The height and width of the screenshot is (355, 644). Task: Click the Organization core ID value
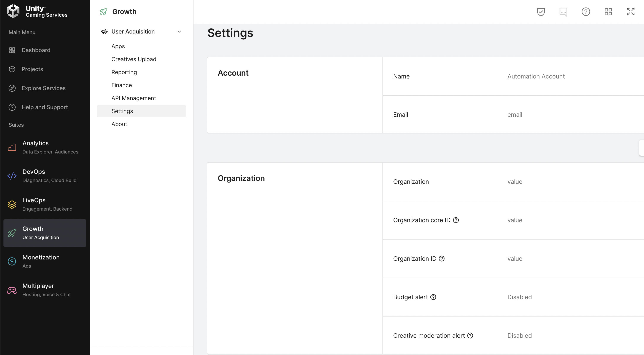(515, 220)
